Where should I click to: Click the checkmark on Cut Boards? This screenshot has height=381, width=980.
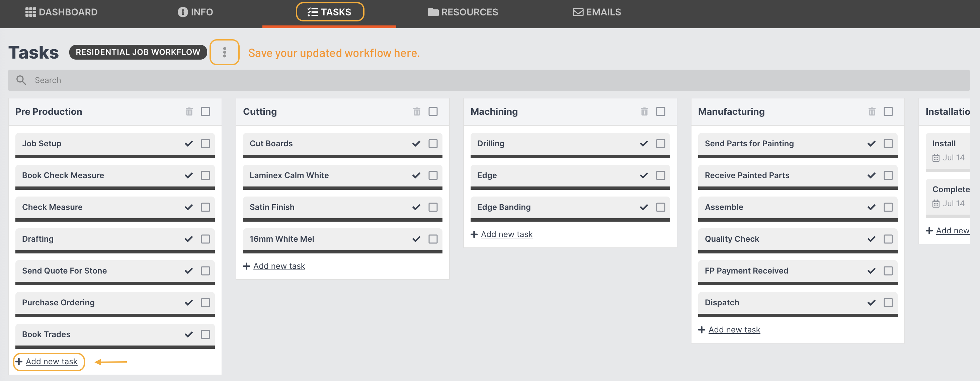[416, 144]
